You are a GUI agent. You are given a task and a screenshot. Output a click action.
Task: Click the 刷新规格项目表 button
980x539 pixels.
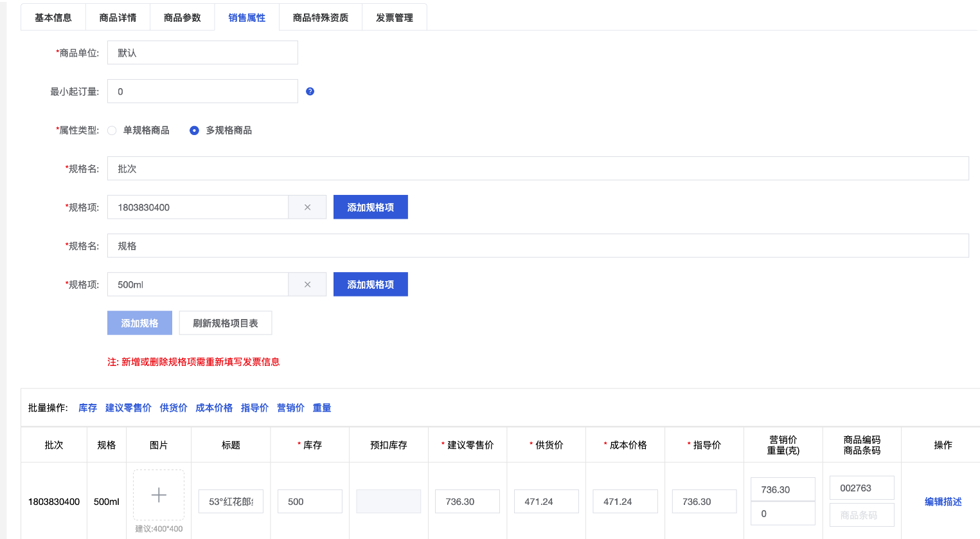pyautogui.click(x=226, y=323)
